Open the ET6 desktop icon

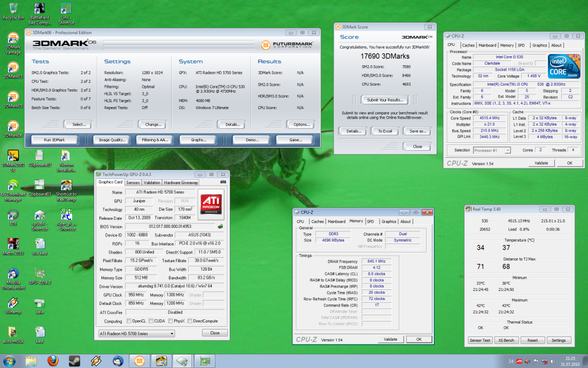[x=13, y=218]
